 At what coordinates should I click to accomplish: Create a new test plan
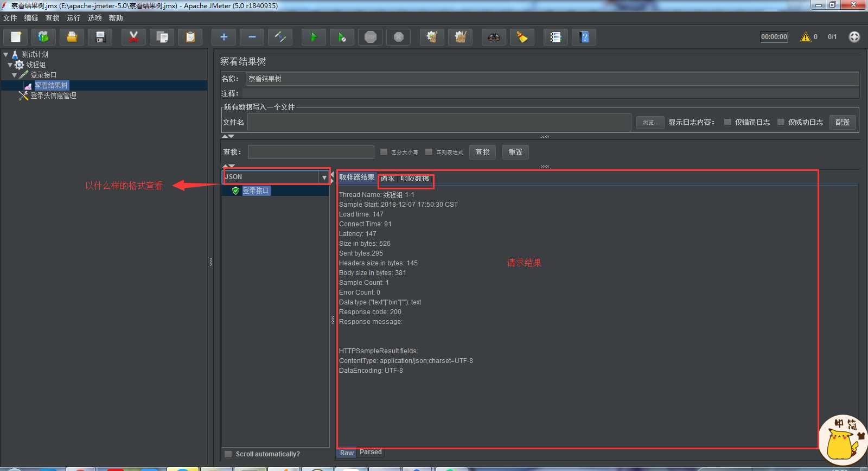coord(16,37)
